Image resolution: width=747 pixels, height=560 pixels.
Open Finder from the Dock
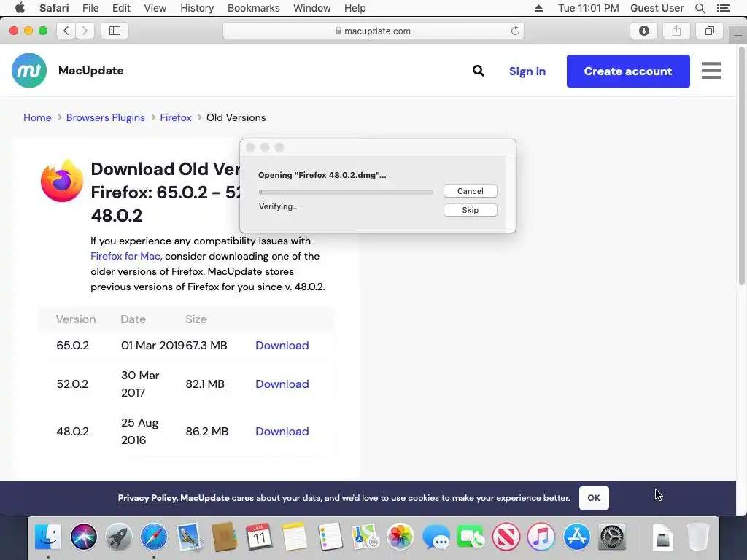(48, 537)
